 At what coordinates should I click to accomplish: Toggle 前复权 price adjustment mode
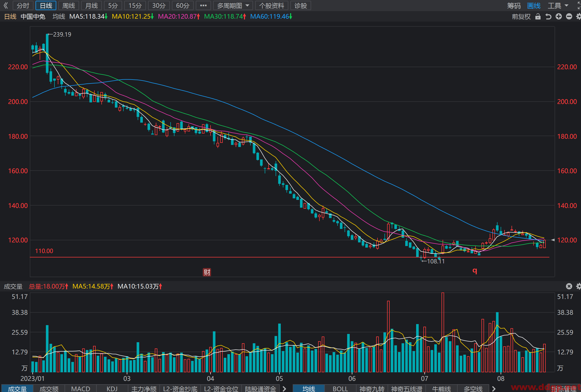[521, 17]
